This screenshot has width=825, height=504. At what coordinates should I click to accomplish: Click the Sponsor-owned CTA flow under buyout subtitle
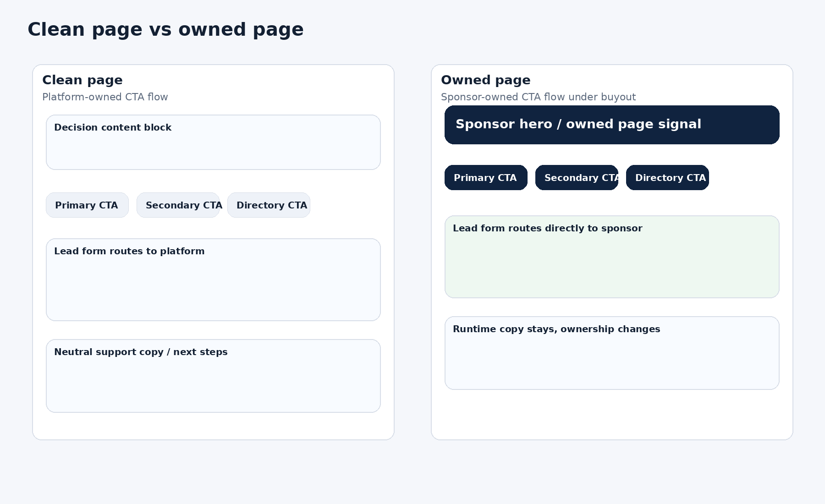(539, 97)
